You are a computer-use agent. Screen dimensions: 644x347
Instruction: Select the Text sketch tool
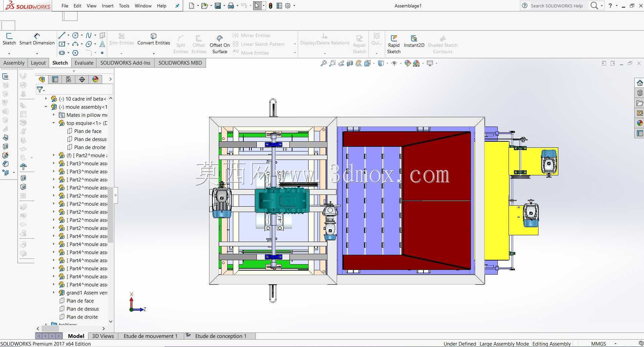click(103, 44)
